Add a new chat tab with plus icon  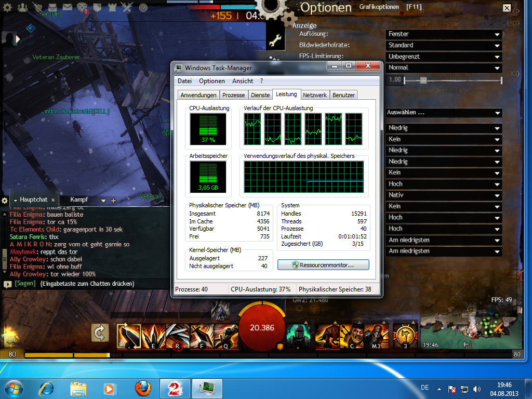(113, 201)
